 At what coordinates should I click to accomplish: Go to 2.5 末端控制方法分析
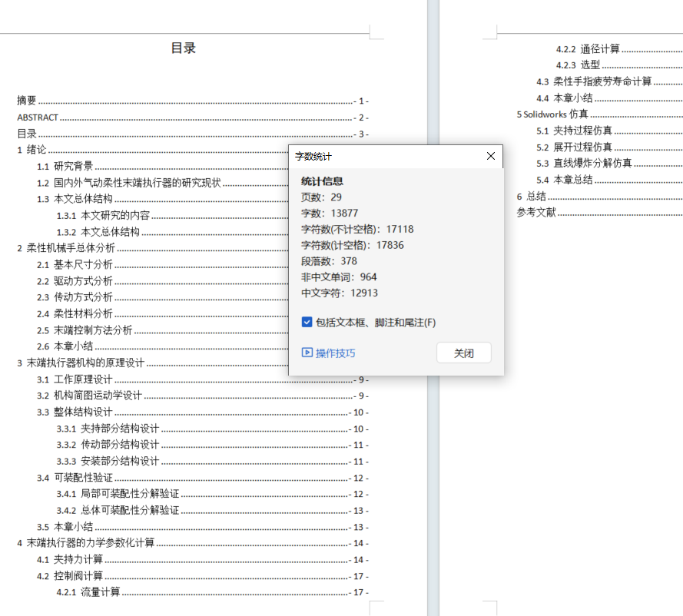tap(162, 330)
